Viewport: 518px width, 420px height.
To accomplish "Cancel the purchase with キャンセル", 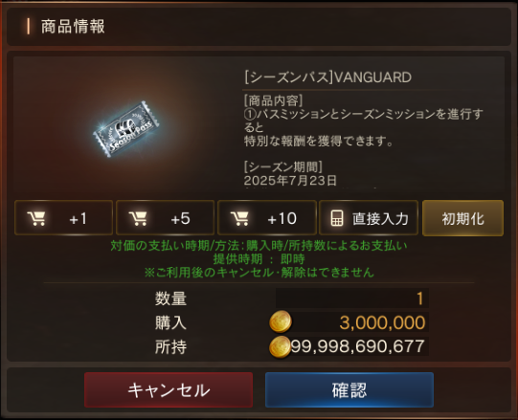I will [169, 390].
